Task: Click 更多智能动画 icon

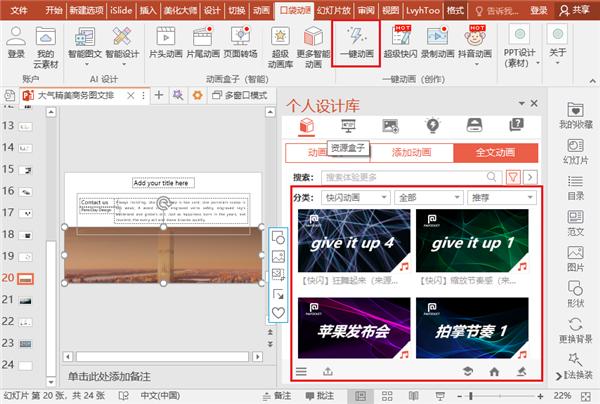Action: (313, 47)
